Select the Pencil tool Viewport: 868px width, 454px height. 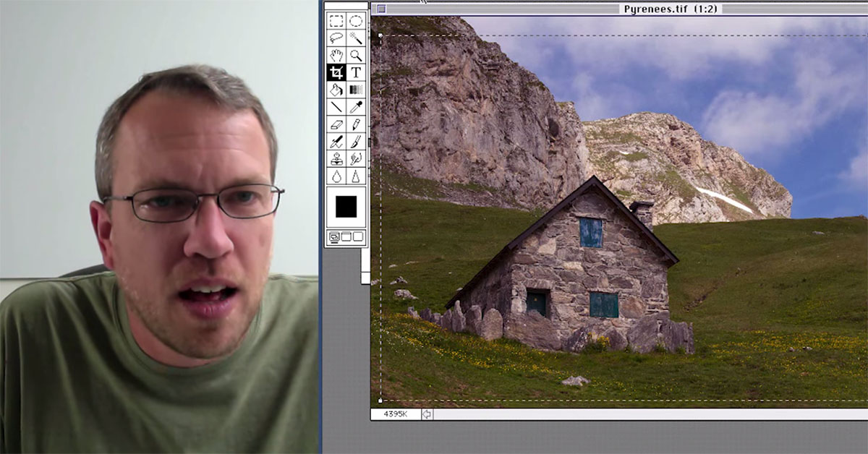356,124
